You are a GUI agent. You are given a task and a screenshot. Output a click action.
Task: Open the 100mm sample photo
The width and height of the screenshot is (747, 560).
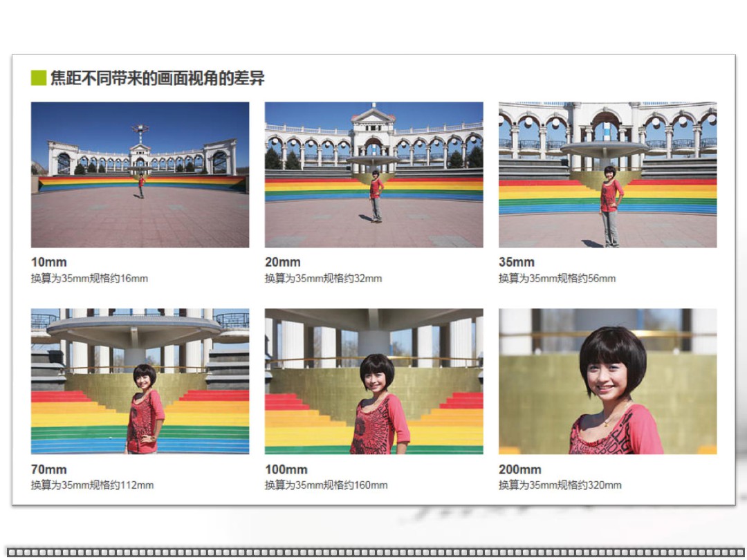[373, 381]
